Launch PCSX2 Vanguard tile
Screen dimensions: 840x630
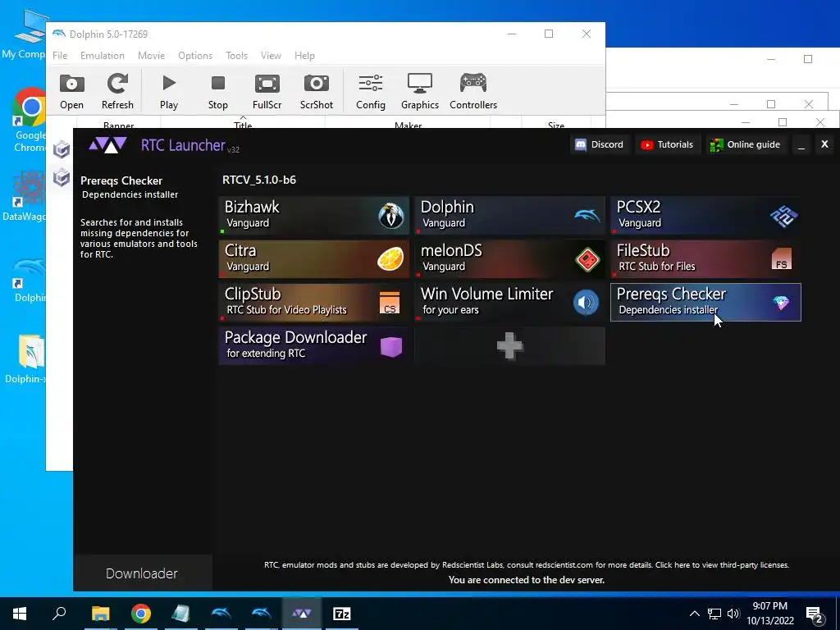[x=705, y=216]
